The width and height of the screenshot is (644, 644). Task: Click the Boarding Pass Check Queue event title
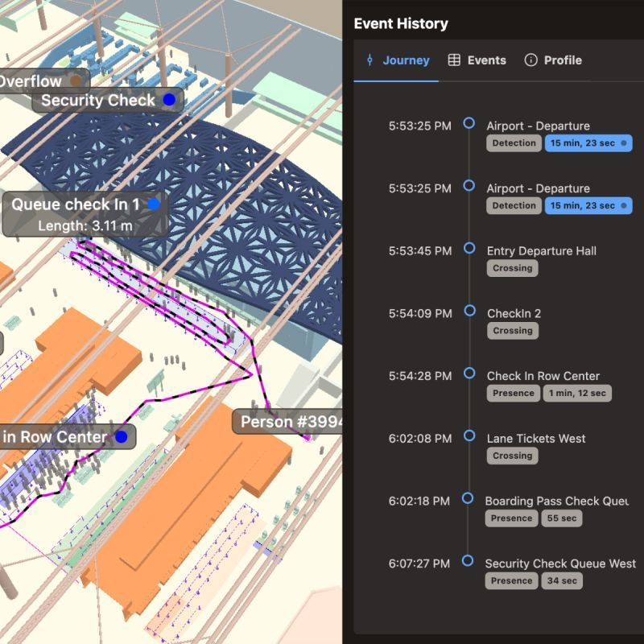pyautogui.click(x=557, y=501)
